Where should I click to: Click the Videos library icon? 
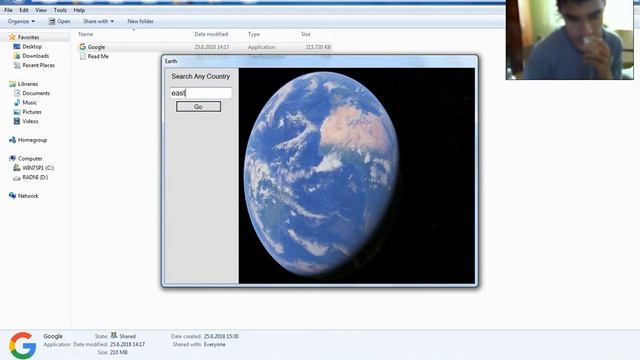pos(17,121)
